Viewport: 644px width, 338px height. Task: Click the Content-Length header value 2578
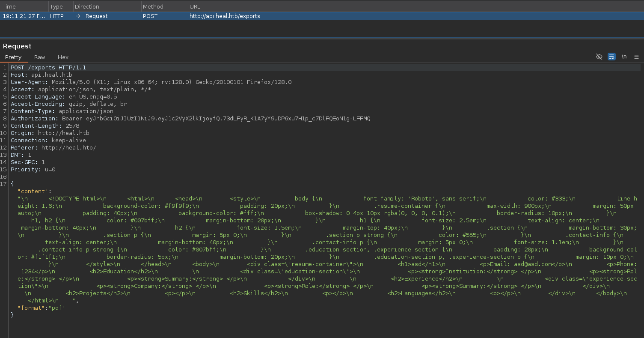coord(72,126)
